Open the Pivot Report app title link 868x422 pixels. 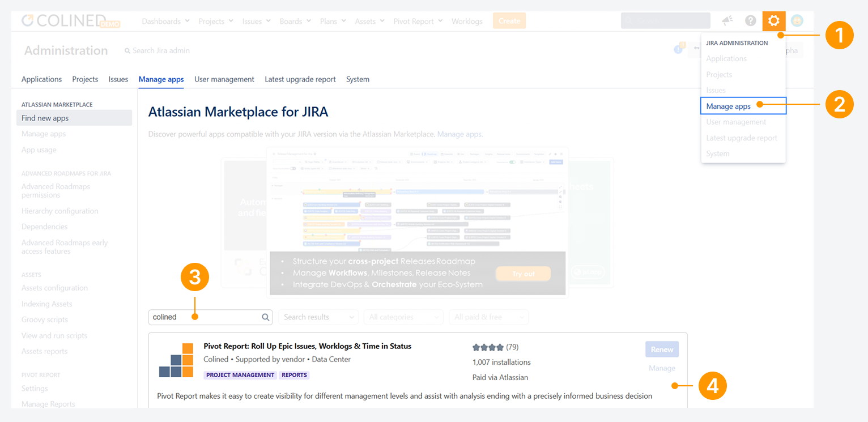point(308,346)
